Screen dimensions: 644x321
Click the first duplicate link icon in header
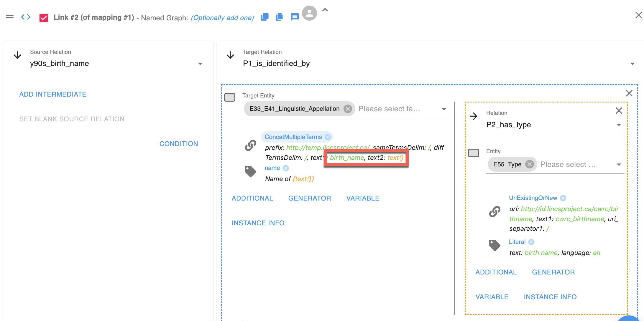264,17
